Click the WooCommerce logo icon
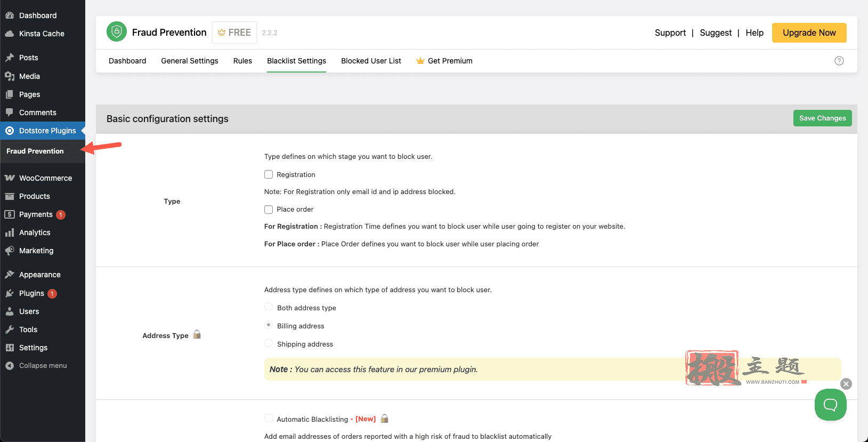The height and width of the screenshot is (442, 868). (10, 178)
